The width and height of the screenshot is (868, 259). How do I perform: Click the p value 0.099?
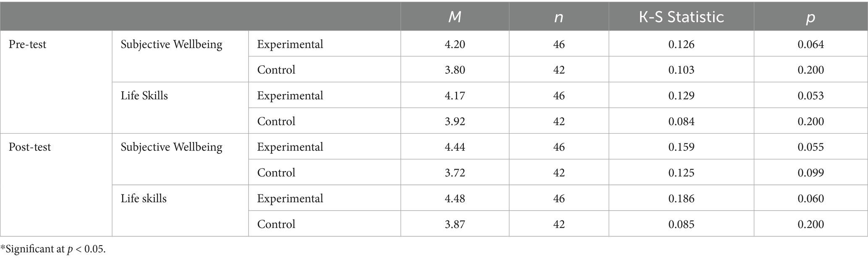click(810, 173)
